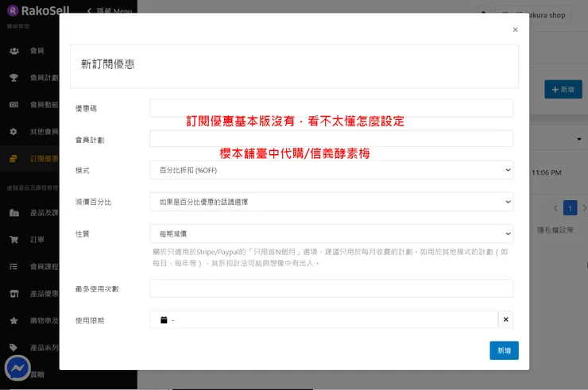588x390 pixels.
Task: Click the blue 新增 submit button in dialog
Action: coord(504,350)
